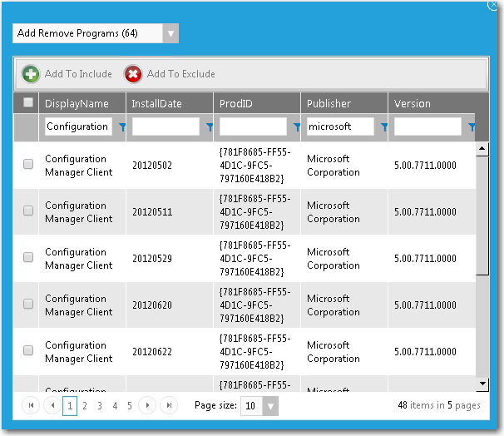Go to page 4
The height and width of the screenshot is (436, 504).
coord(115,406)
